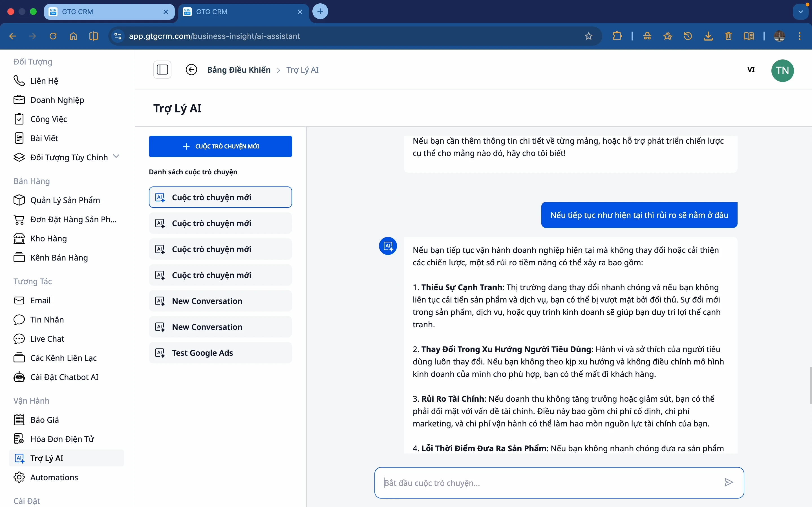Open TN user avatar menu

point(782,70)
